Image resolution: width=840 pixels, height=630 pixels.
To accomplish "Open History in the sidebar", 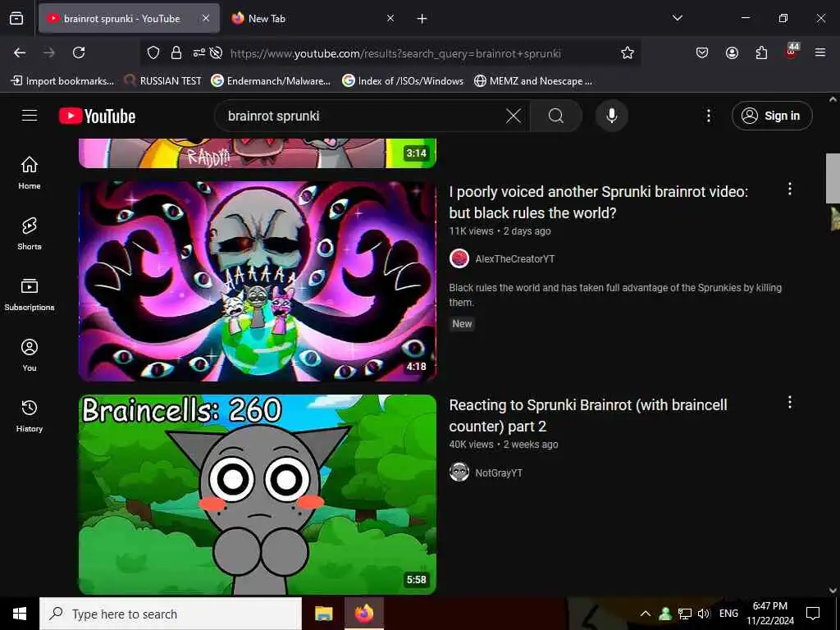I will (x=30, y=416).
